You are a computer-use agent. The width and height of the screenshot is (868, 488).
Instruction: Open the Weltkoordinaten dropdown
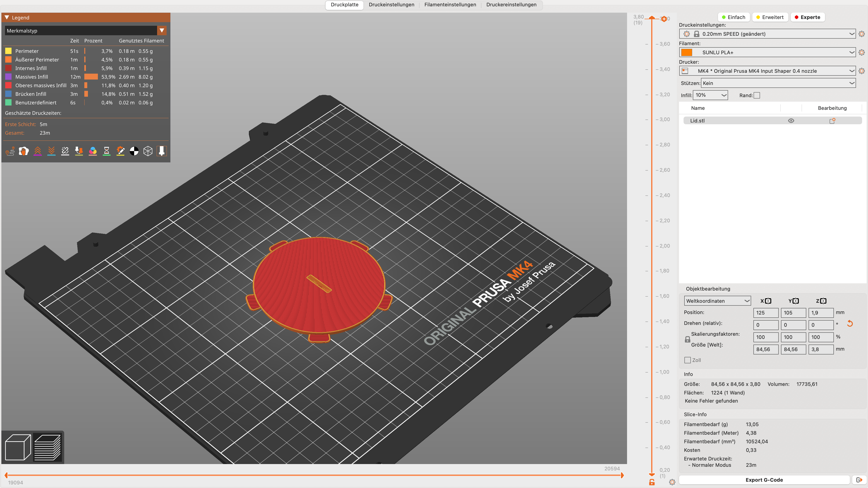[x=717, y=301]
